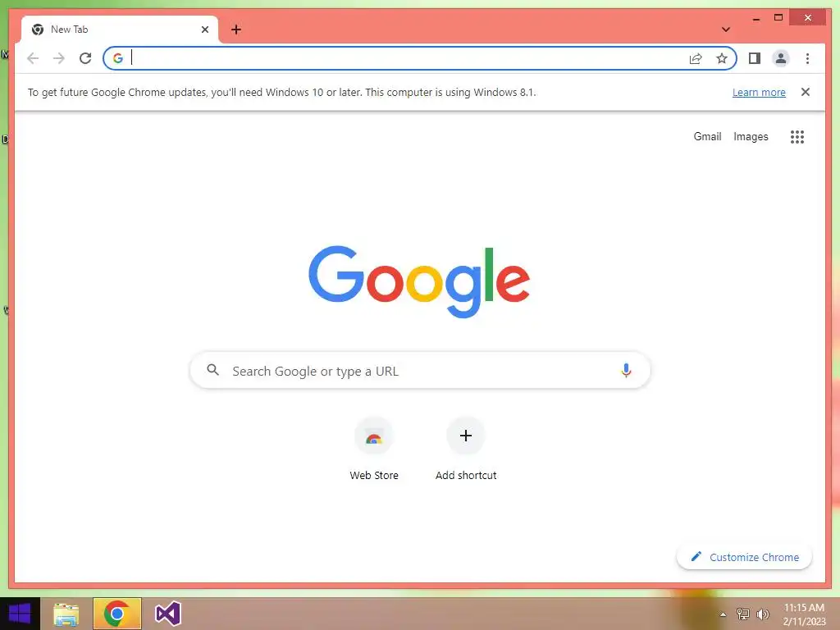Open a new tab with plus button
Viewport: 840px width, 630px height.
[236, 30]
